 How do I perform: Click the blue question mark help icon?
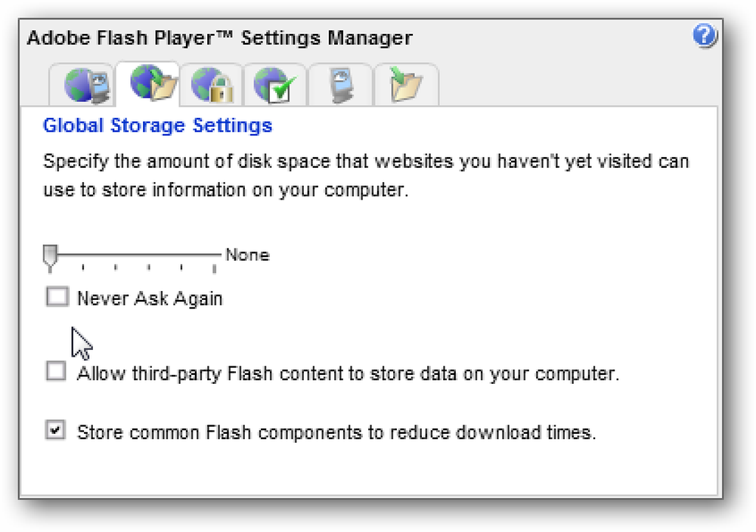pyautogui.click(x=705, y=36)
